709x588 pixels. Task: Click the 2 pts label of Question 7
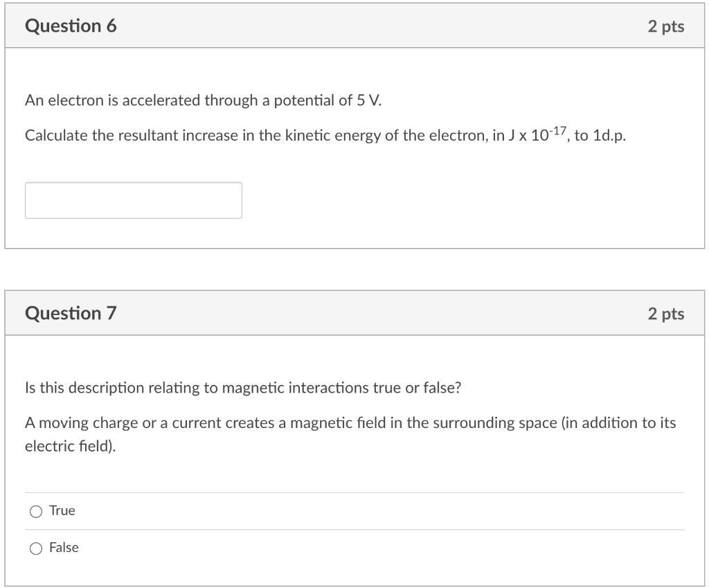point(665,314)
